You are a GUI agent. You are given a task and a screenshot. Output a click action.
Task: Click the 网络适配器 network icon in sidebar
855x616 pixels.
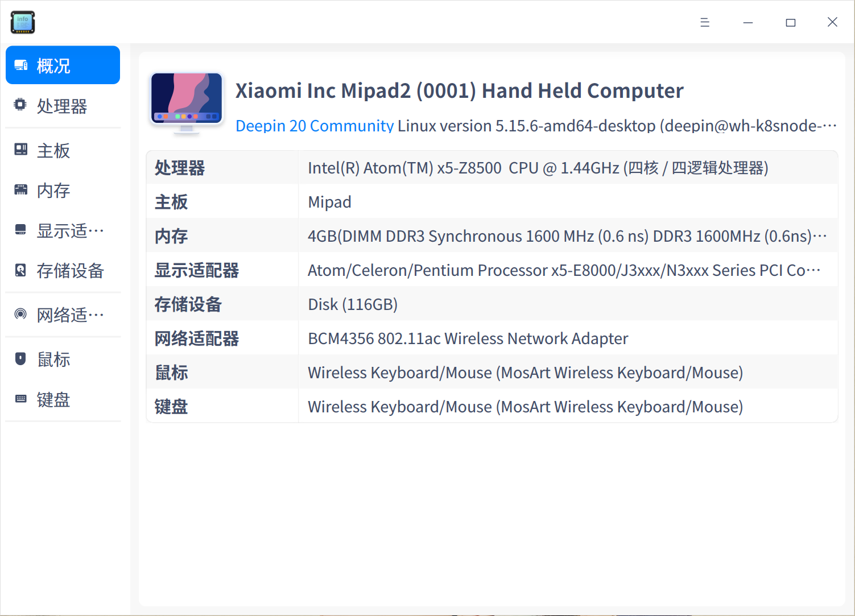[x=20, y=314]
